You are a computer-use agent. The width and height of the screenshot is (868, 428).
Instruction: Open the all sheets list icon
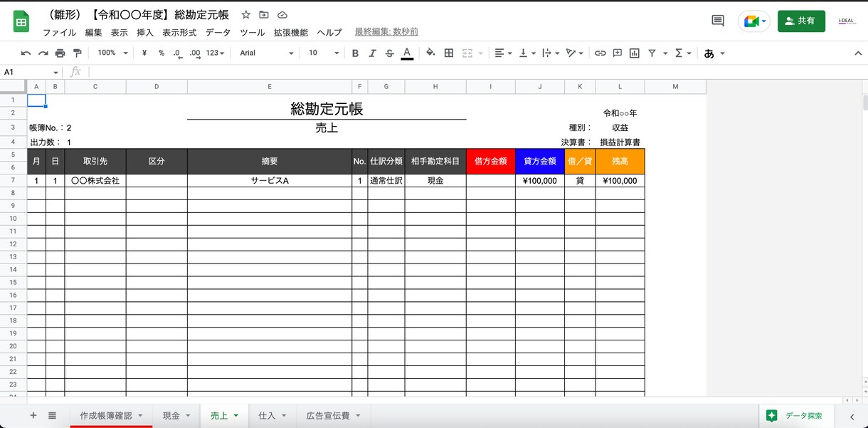coord(52,415)
